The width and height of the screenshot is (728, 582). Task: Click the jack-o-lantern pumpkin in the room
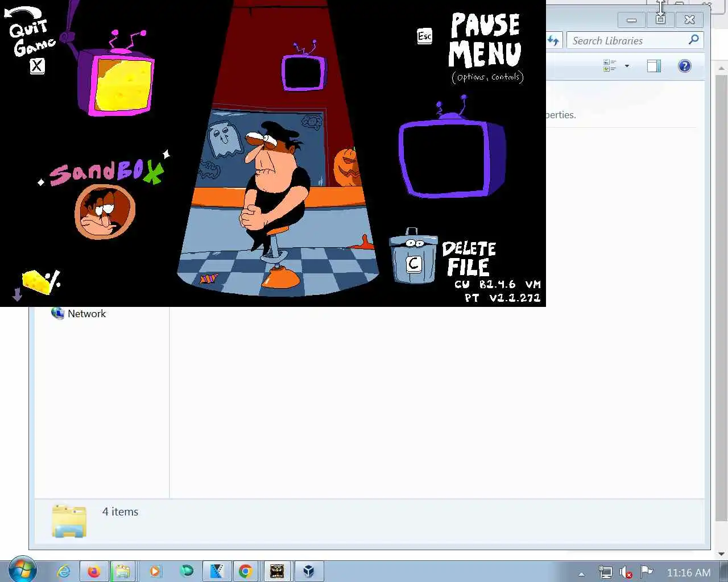[x=346, y=167]
